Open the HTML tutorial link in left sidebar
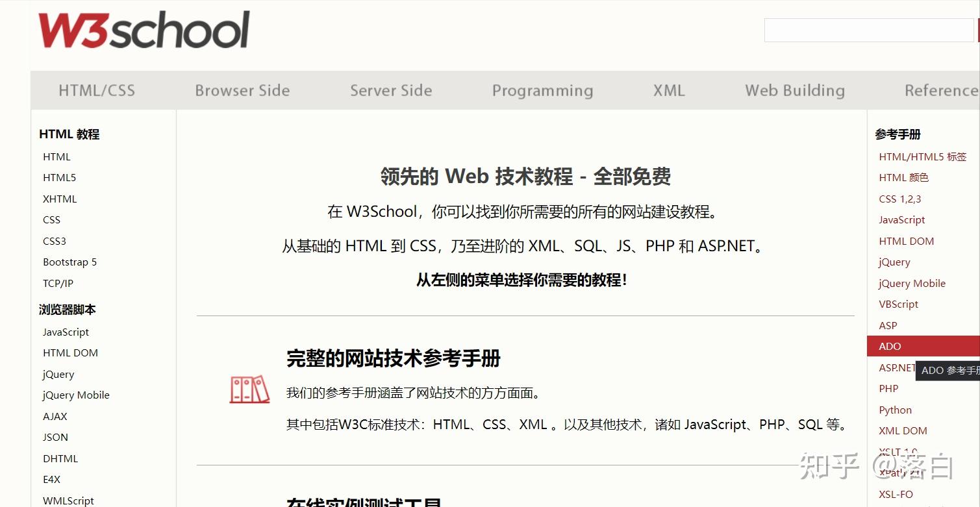 click(x=57, y=156)
